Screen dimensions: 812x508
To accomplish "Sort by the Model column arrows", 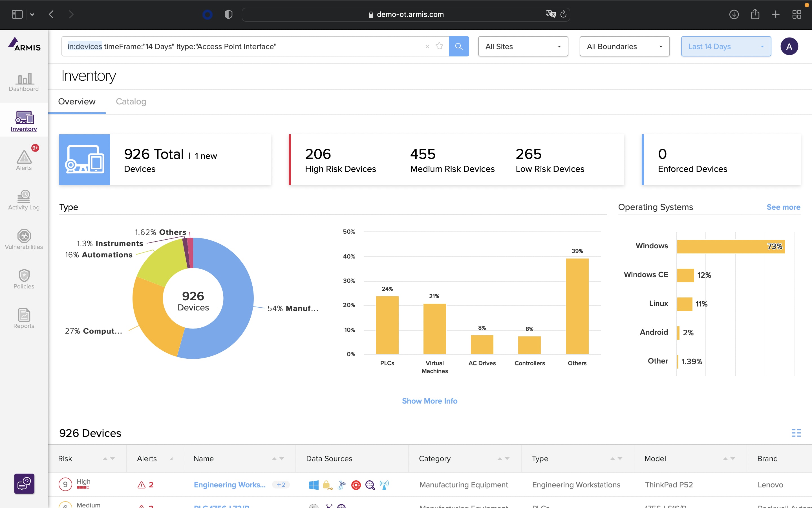I will 729,459.
